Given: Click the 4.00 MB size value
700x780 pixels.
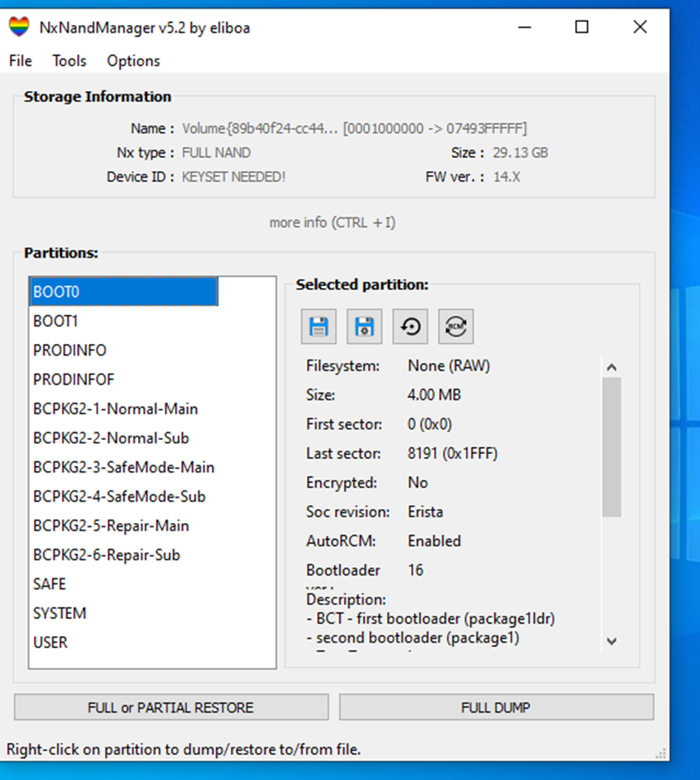Looking at the screenshot, I should tap(434, 395).
